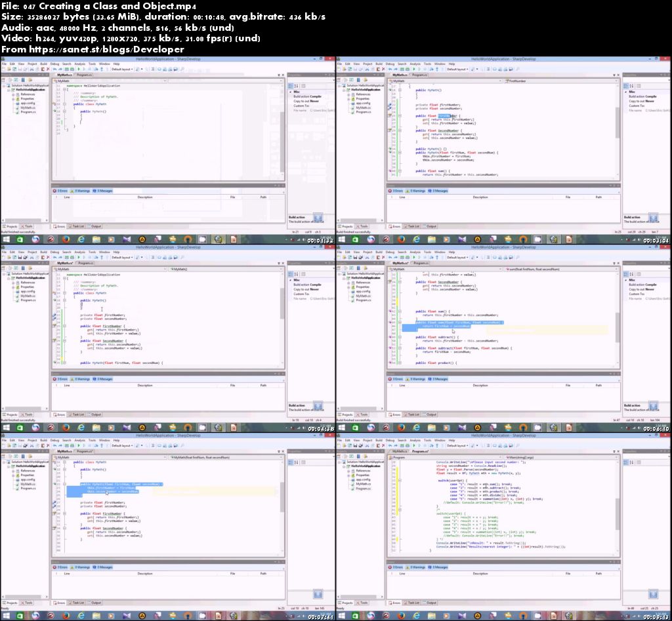The width and height of the screenshot is (672, 621).
Task: Collapse the MyMath class fold marker in the 00:01:32 frame
Action: click(65, 104)
